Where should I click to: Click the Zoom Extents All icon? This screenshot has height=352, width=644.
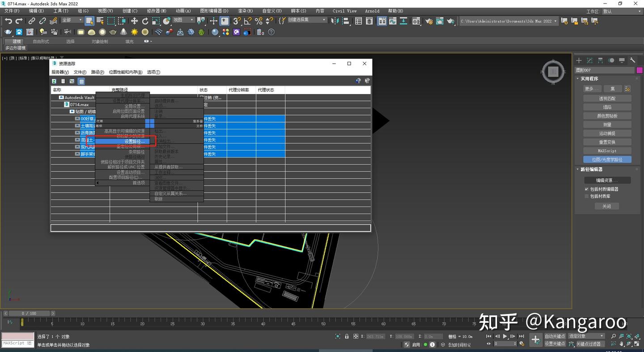pos(637,336)
